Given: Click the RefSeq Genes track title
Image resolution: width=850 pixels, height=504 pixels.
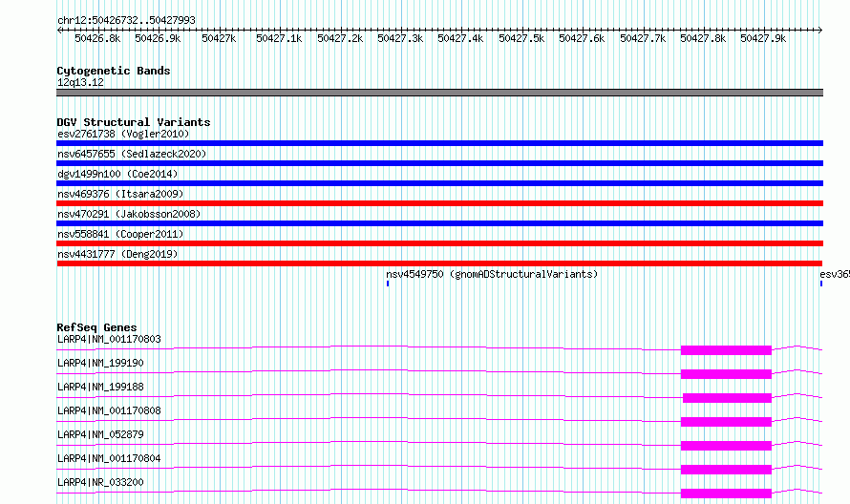Looking at the screenshot, I should (x=96, y=327).
